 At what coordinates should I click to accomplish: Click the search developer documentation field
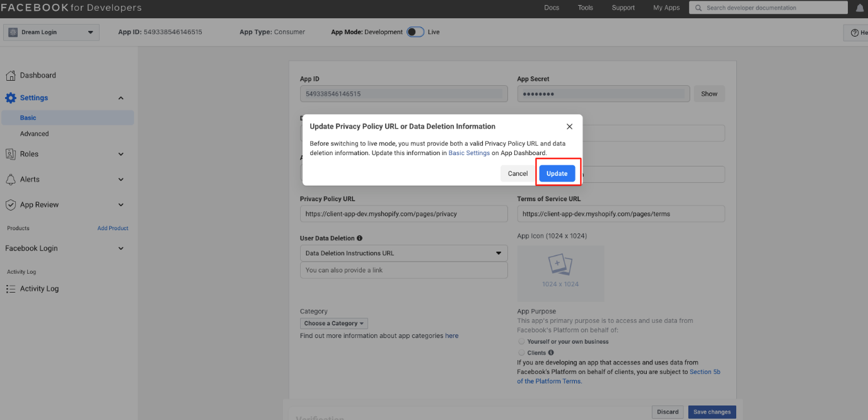pos(768,8)
